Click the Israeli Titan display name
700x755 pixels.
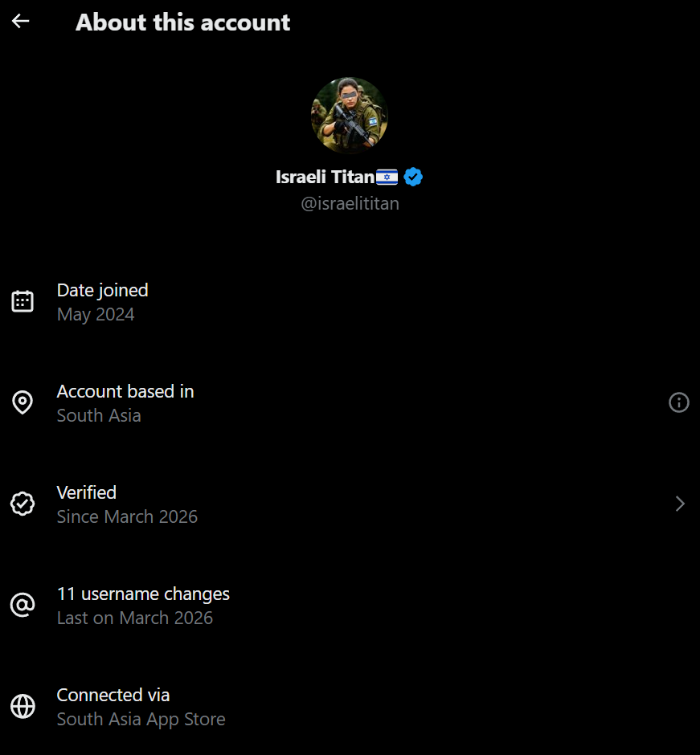click(325, 177)
